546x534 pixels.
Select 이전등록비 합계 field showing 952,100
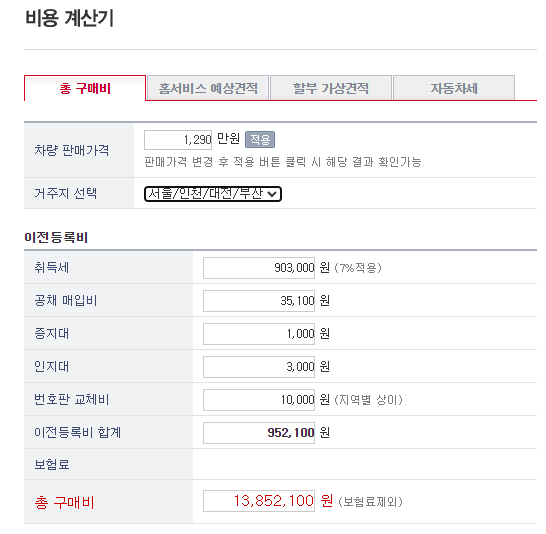tap(259, 433)
